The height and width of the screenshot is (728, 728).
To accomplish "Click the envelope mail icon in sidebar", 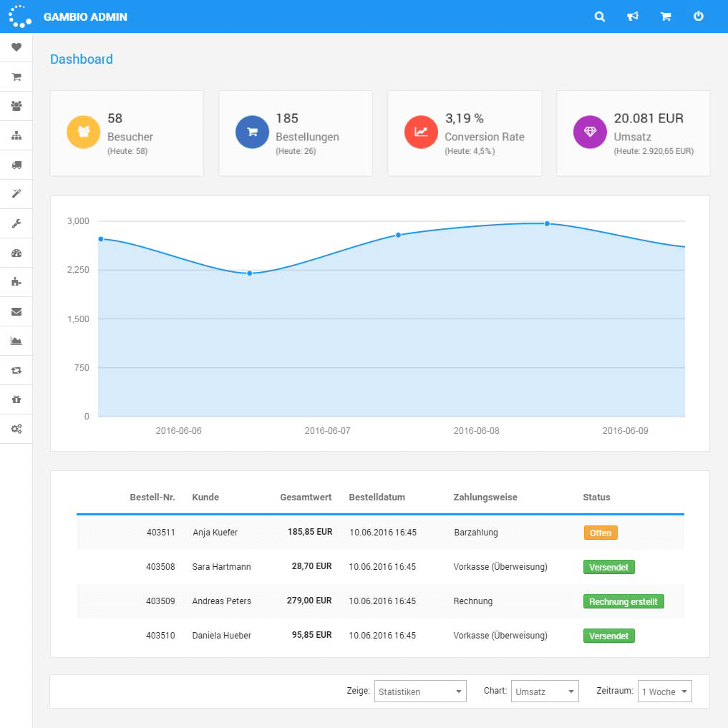I will point(16,311).
